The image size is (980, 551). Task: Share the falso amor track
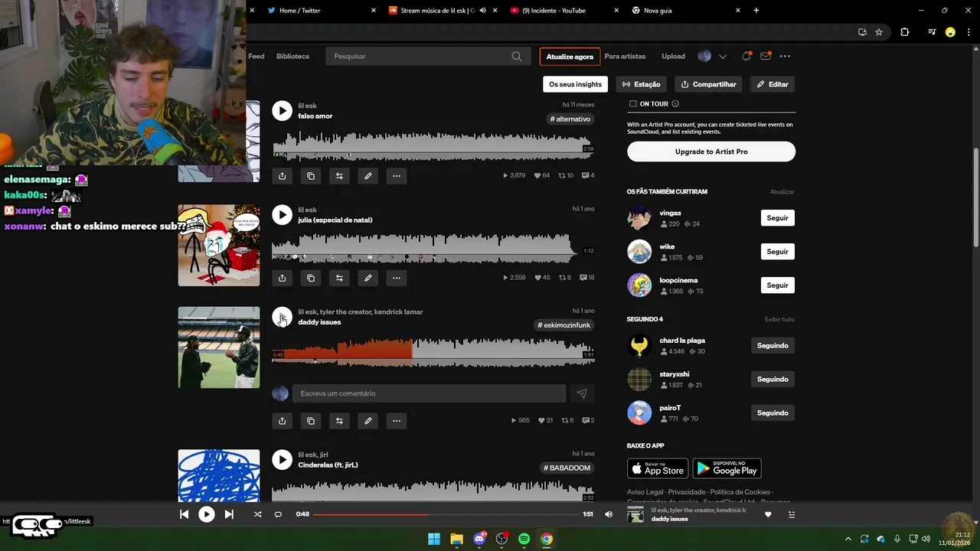tap(282, 176)
